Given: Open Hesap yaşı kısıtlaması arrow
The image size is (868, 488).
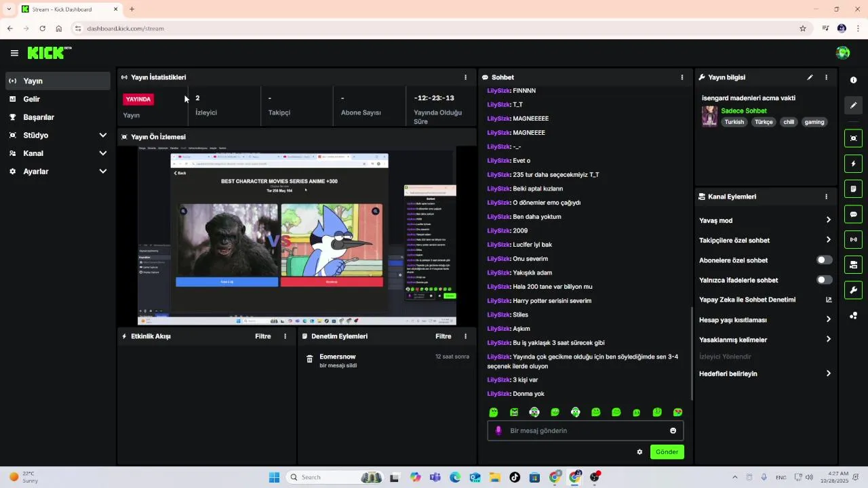Looking at the screenshot, I should [829, 320].
